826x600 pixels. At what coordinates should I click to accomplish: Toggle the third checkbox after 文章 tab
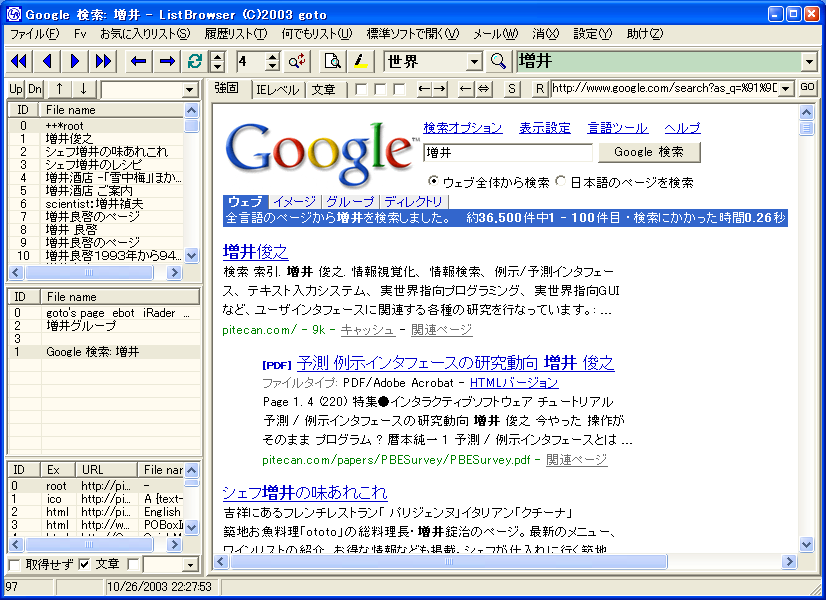click(399, 89)
